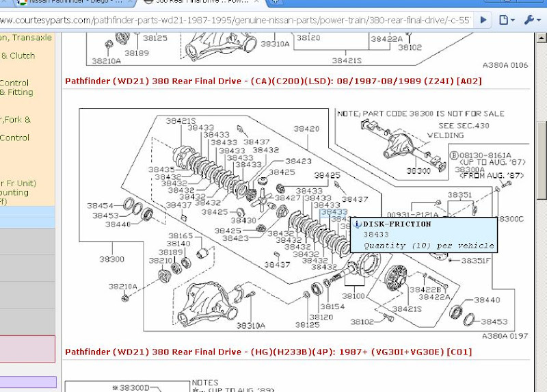Open the browser page menu icon
The height and width of the screenshot is (392, 547).
(x=506, y=20)
